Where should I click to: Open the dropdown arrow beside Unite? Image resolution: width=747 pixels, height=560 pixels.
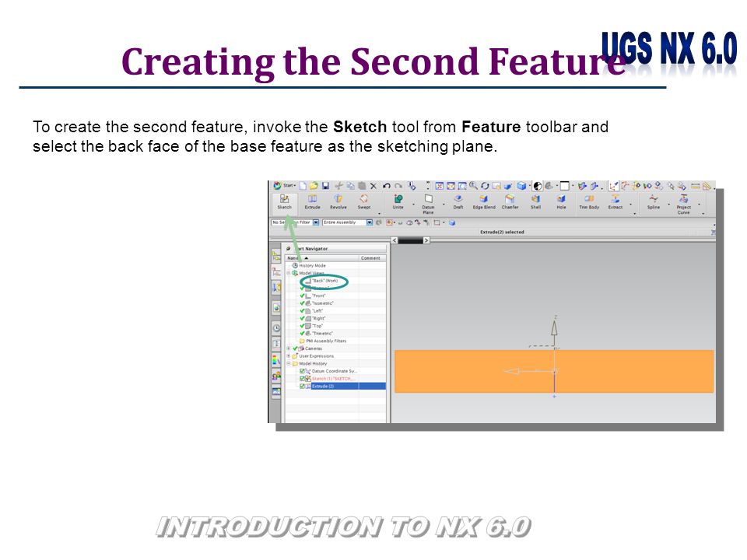(413, 205)
